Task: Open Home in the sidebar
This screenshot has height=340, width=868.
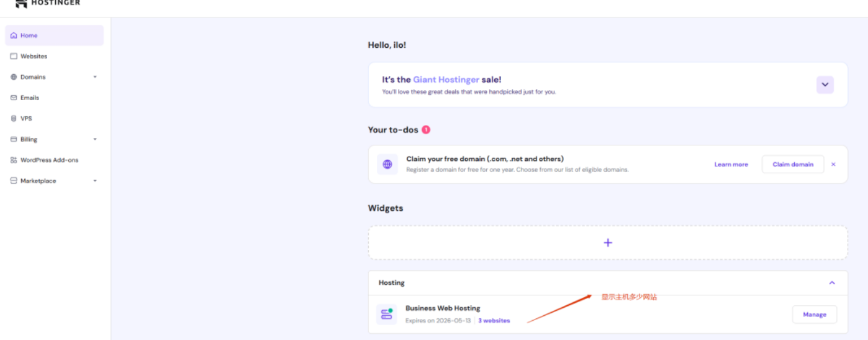Action: [54, 35]
